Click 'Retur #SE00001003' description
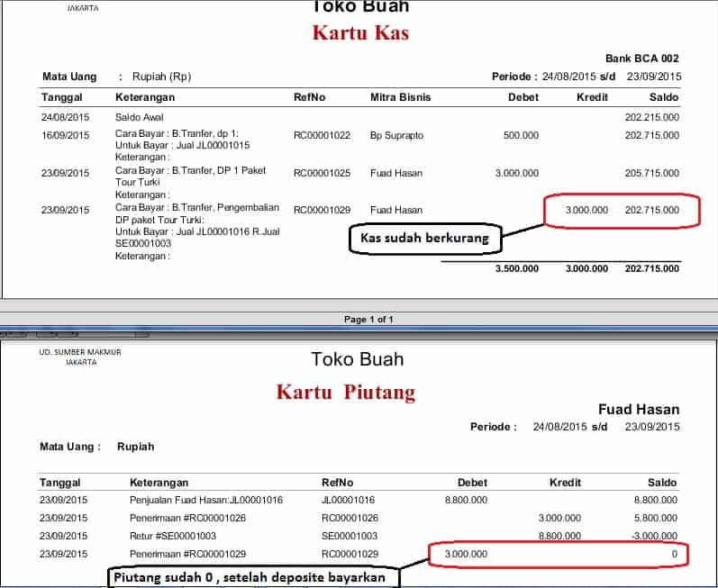 173,536
